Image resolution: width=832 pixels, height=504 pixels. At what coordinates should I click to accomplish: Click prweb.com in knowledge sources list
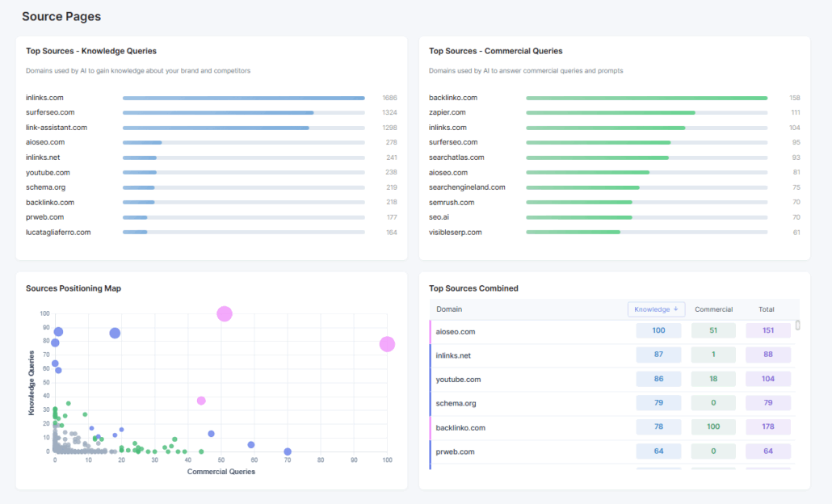tap(44, 217)
